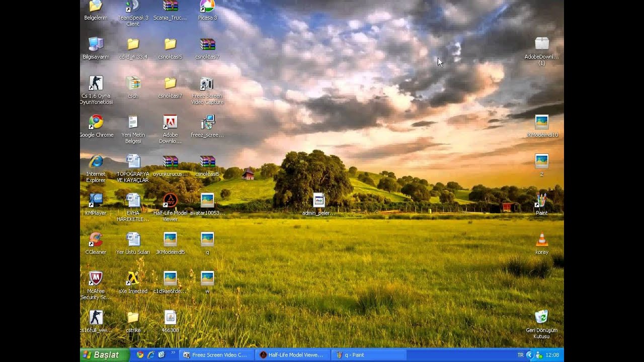Select Yer Üstü Suları Word document

pos(133,240)
